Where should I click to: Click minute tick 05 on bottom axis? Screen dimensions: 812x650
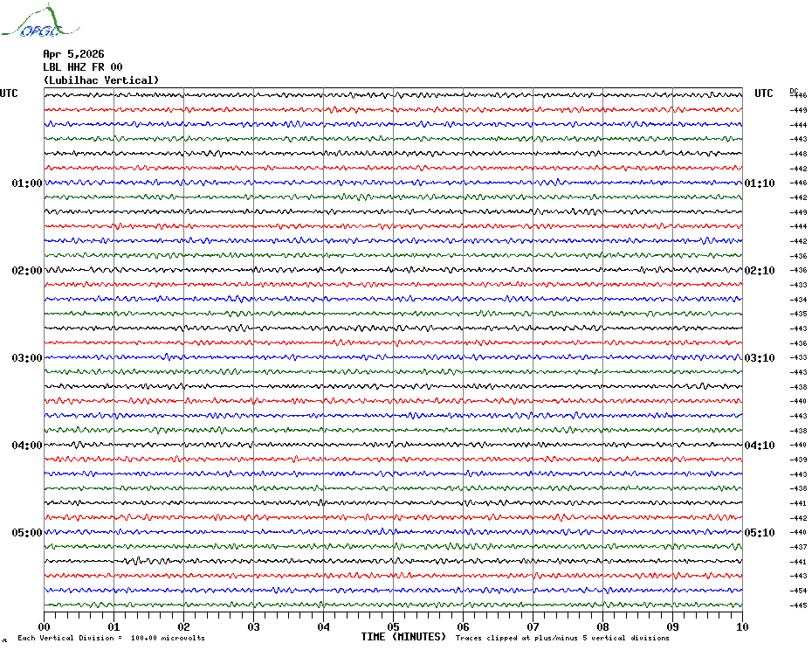393,626
